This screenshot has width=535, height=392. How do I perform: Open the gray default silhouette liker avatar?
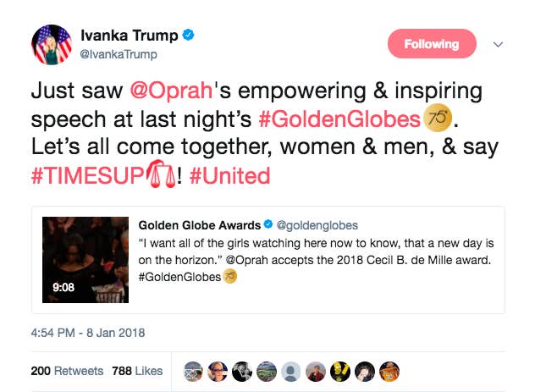(291, 372)
